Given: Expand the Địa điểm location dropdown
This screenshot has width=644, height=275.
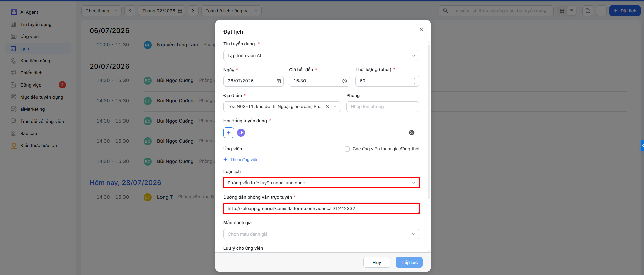Looking at the screenshot, I should pyautogui.click(x=335, y=107).
